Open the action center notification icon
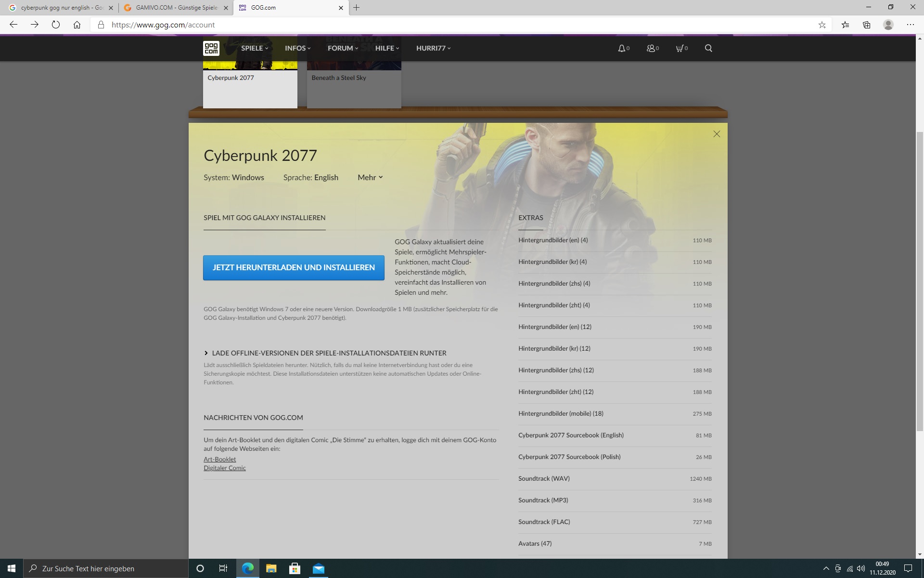 click(x=908, y=568)
